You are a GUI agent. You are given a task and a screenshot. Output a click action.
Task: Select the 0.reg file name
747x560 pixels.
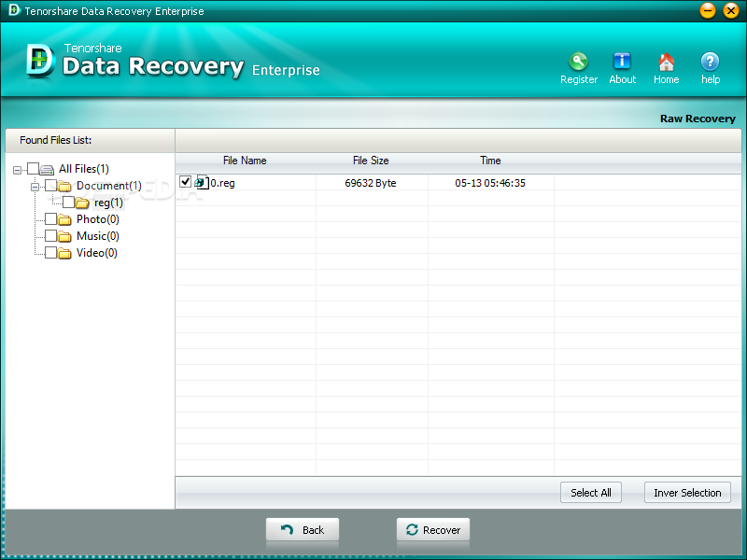pos(223,183)
